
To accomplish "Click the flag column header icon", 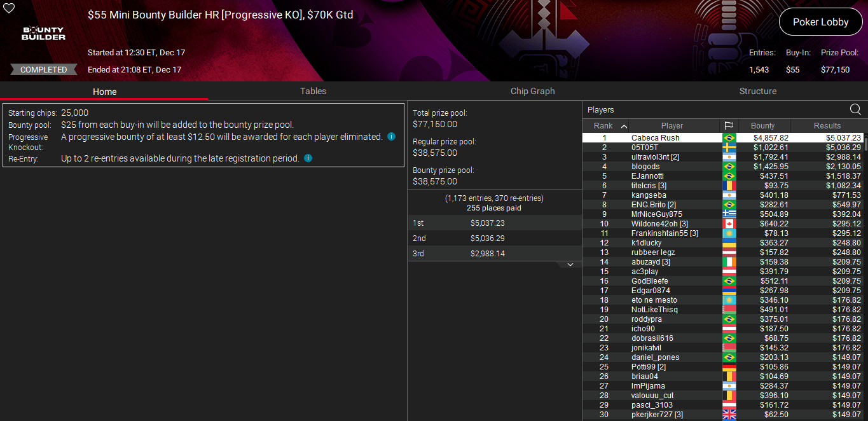I will pyautogui.click(x=729, y=125).
